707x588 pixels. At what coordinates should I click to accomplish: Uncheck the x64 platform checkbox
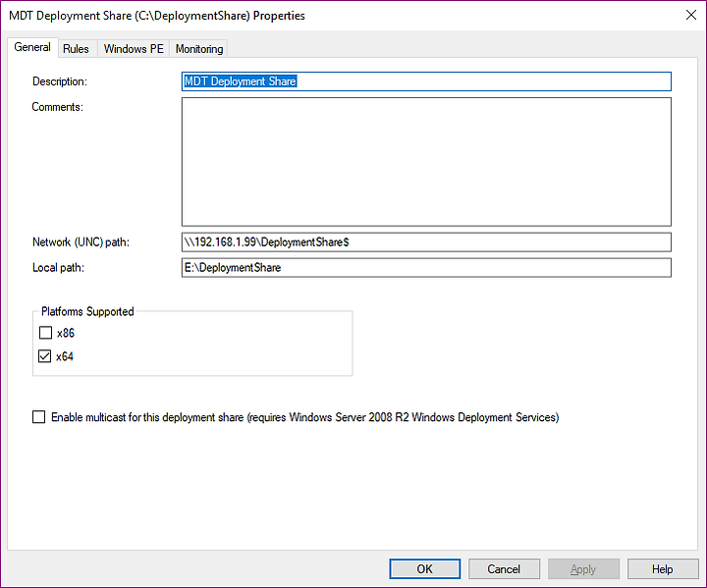coord(44,356)
